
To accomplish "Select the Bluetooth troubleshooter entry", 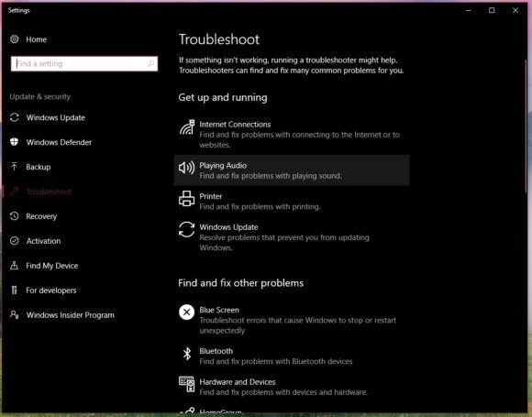I will point(292,356).
